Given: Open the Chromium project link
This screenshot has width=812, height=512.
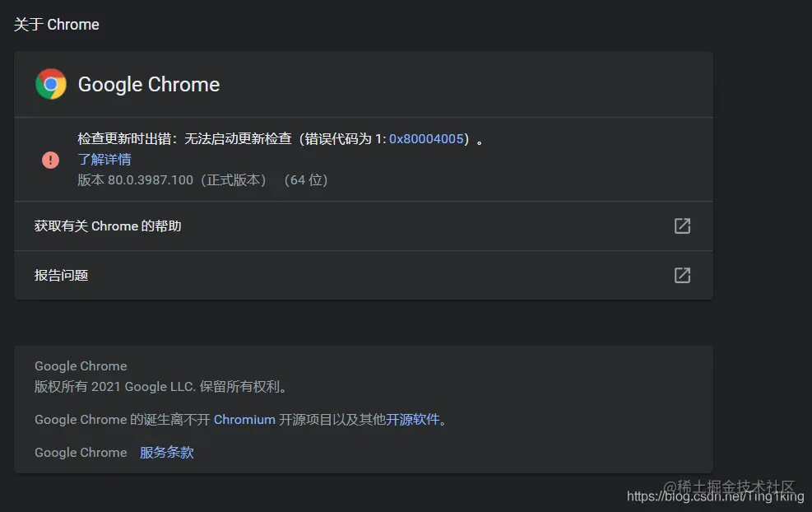Looking at the screenshot, I should point(244,419).
